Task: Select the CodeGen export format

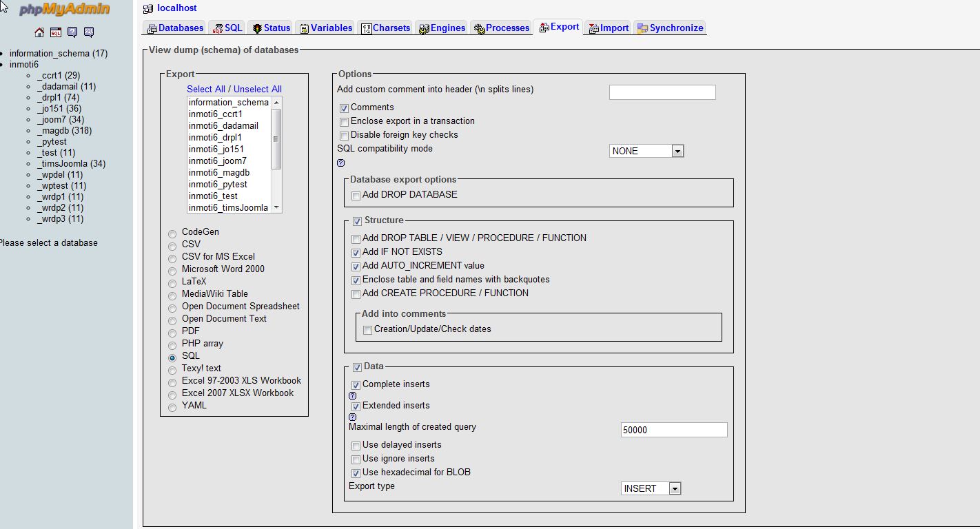Action: [172, 233]
